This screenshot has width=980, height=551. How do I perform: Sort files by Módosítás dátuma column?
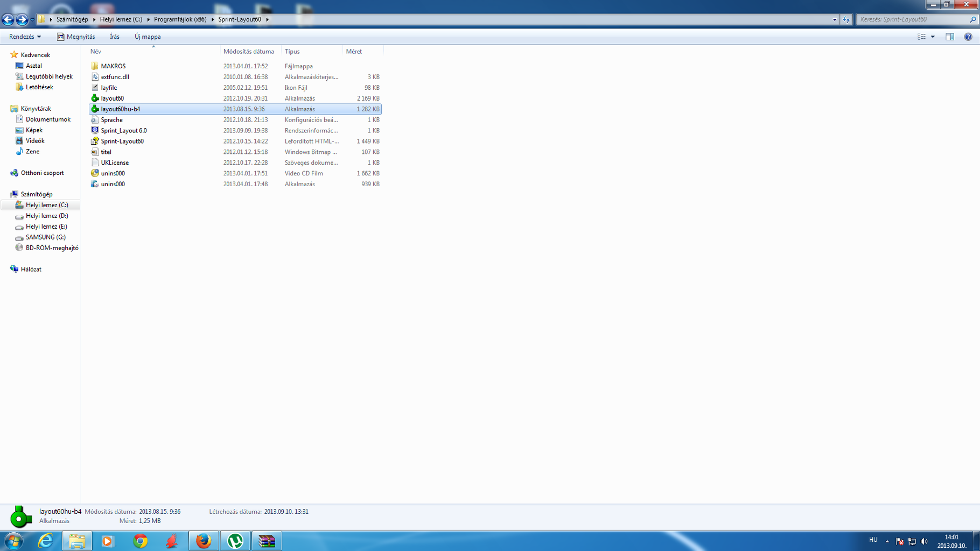tap(250, 52)
